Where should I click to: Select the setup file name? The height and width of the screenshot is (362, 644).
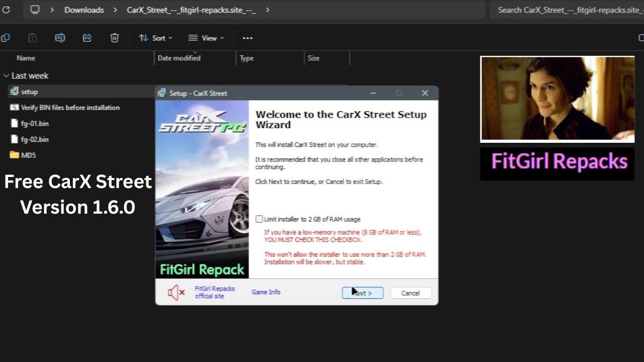point(30,92)
